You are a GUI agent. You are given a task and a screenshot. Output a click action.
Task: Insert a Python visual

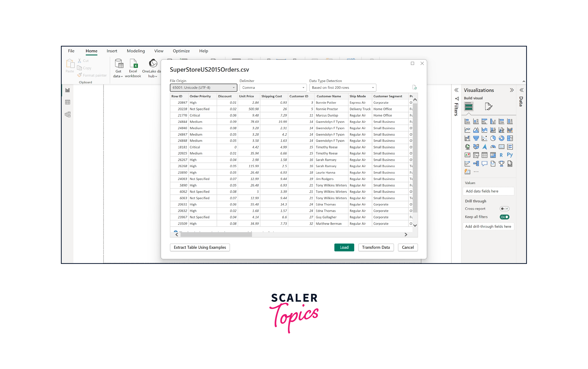pyautogui.click(x=510, y=155)
